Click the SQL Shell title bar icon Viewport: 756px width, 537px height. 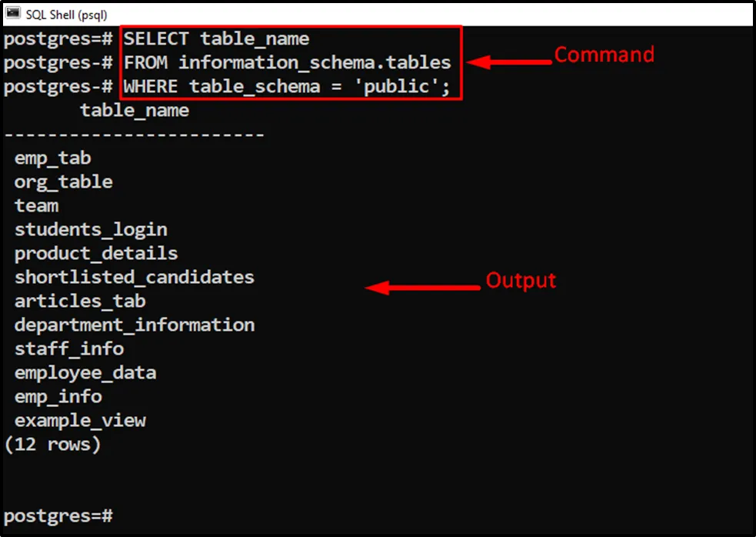coord(12,14)
